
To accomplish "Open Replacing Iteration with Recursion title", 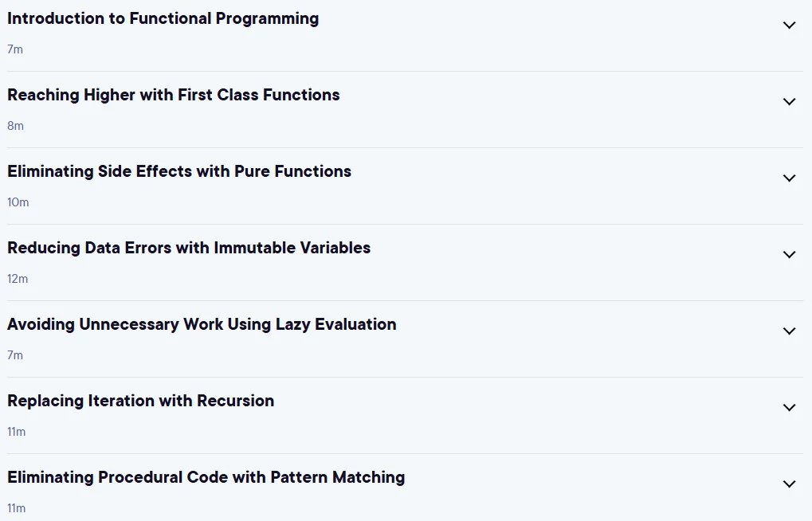I will (x=141, y=401).
